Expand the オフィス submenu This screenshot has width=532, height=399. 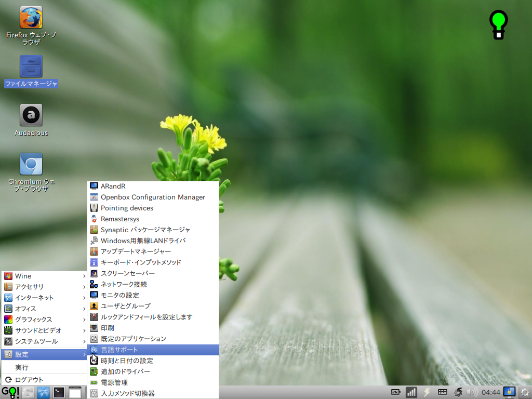tap(45, 309)
